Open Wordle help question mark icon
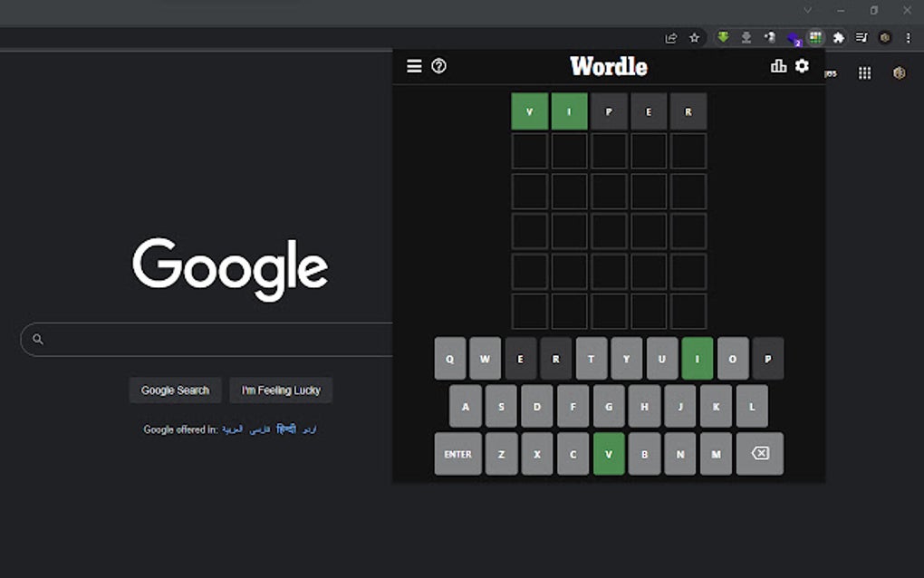Image resolution: width=924 pixels, height=578 pixels. [x=439, y=66]
